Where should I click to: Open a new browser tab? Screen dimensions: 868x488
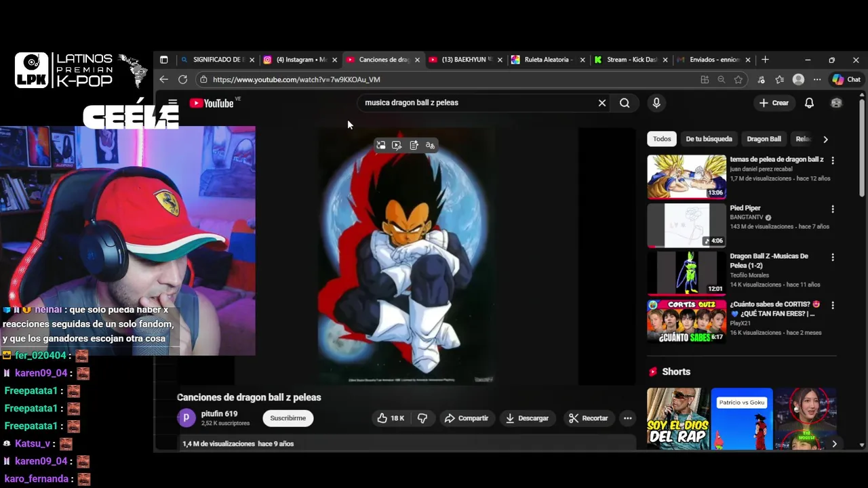[x=765, y=60]
